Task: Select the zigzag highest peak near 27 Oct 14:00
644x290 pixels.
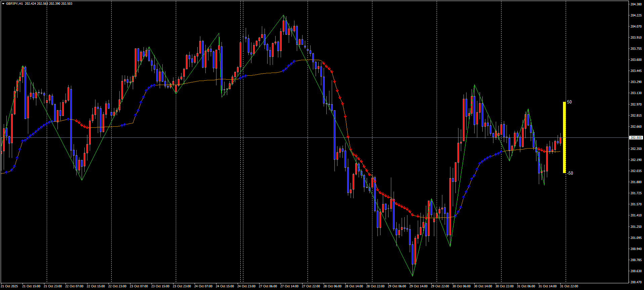Action: (x=284, y=15)
